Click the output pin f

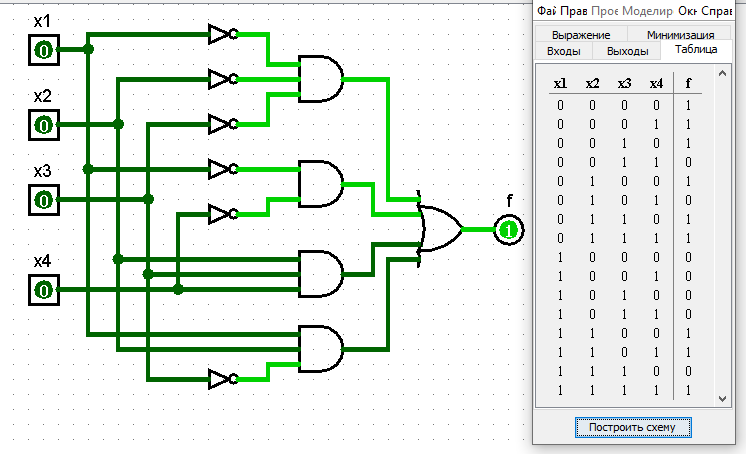(x=510, y=231)
